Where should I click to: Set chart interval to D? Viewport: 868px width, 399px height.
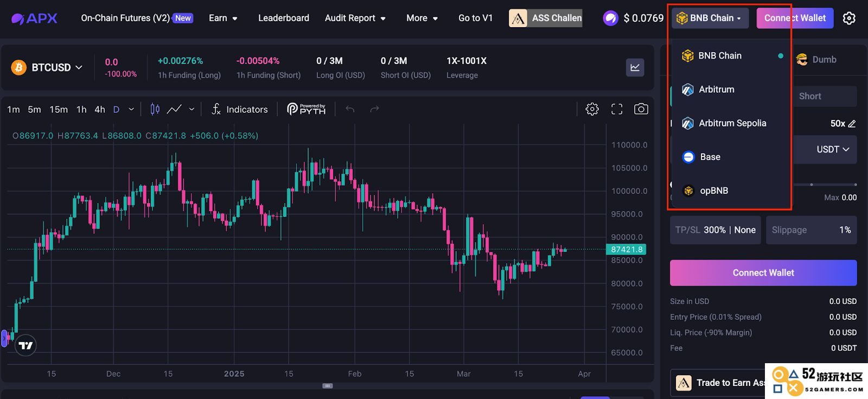[116, 109]
